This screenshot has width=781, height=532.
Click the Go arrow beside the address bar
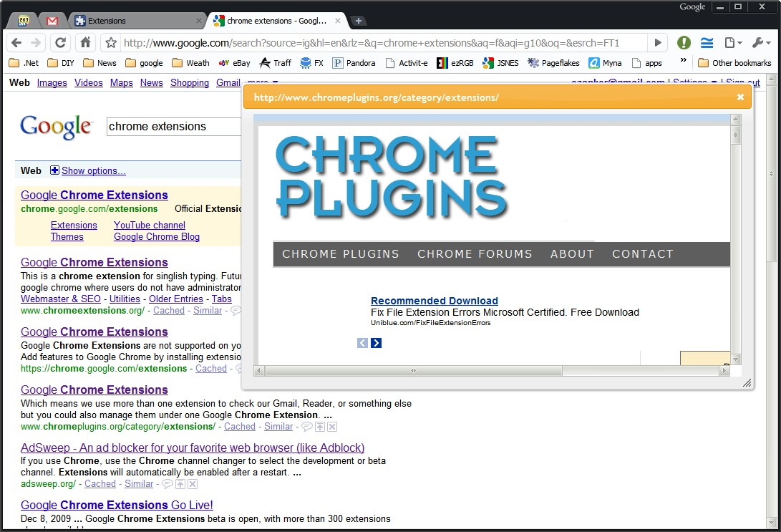(657, 43)
